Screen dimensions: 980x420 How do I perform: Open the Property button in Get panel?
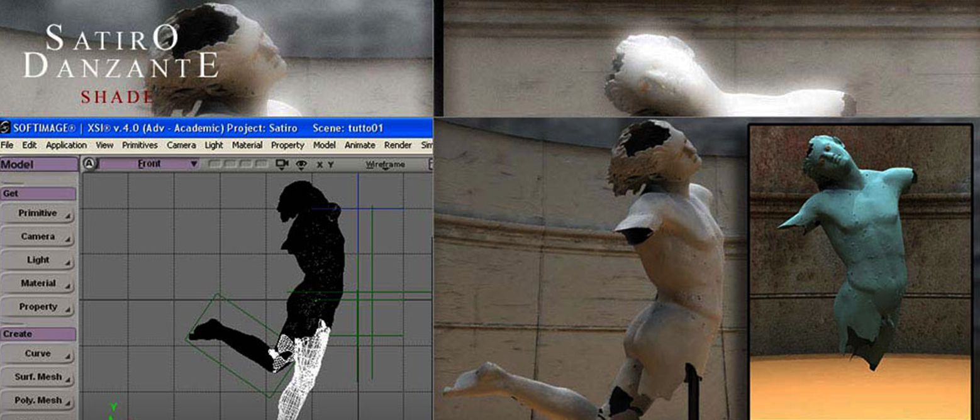[x=38, y=307]
